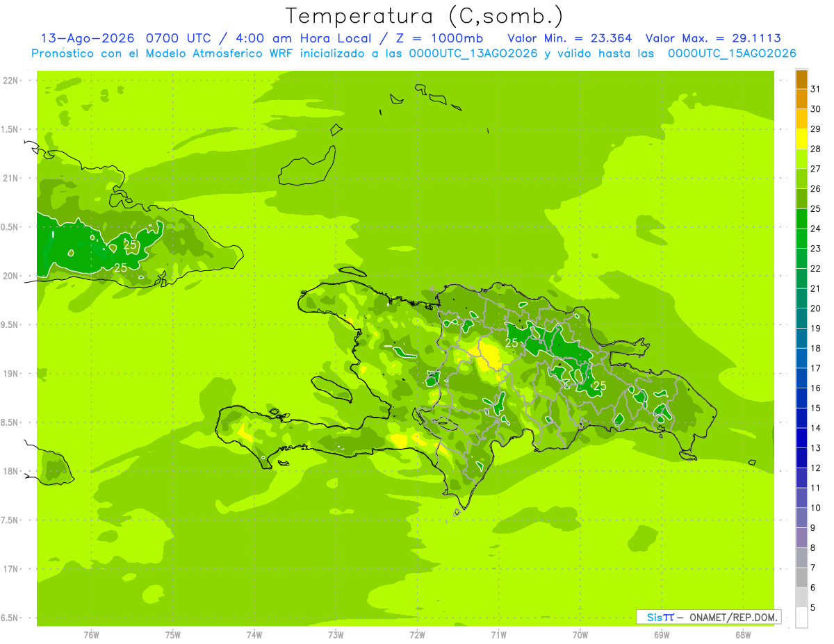The width and height of the screenshot is (834, 644).
Task: Click the teal legend swatch between 19 and 20
Action: click(801, 319)
